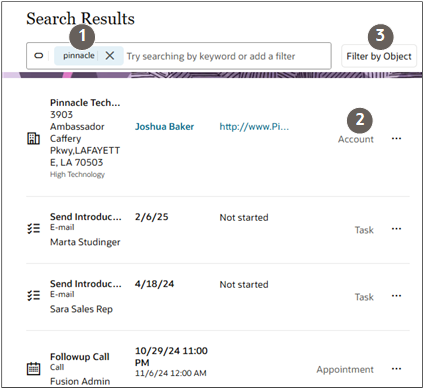
Task: Select the pinnacle filter chip
Action: point(79,56)
